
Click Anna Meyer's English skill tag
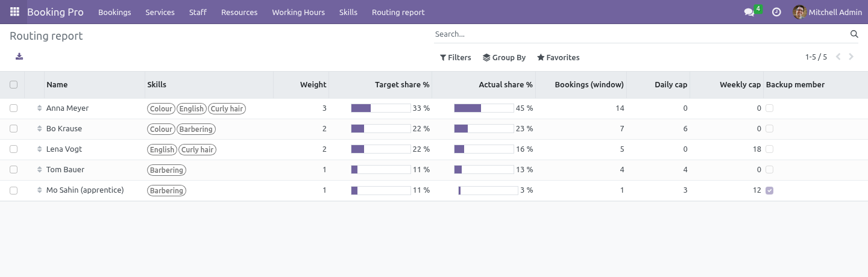tap(192, 109)
